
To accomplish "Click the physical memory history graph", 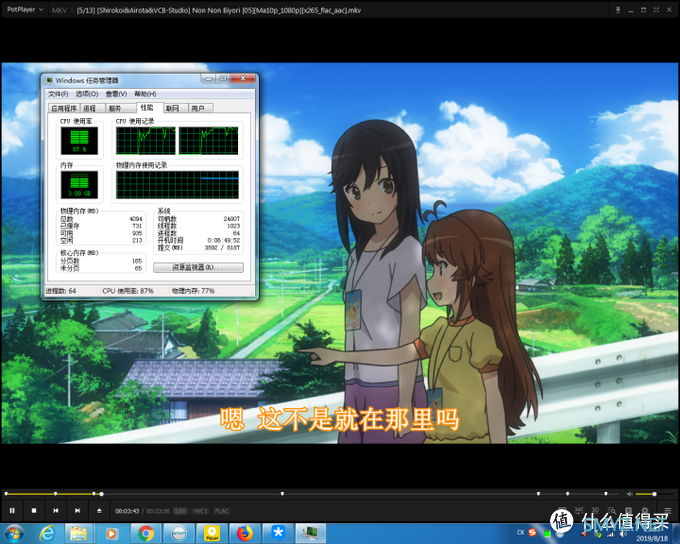I will pos(177,185).
